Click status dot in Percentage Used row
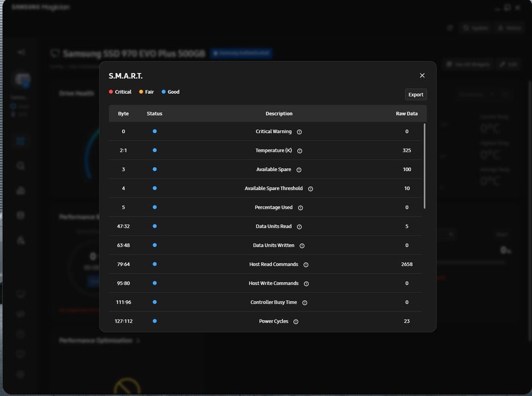Image resolution: width=532 pixels, height=396 pixels. [155, 207]
